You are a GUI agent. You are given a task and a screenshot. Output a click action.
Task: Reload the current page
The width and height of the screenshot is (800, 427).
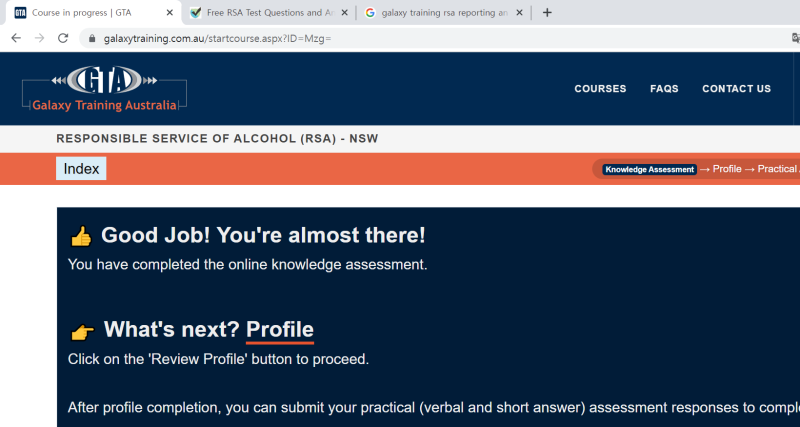tap(63, 38)
